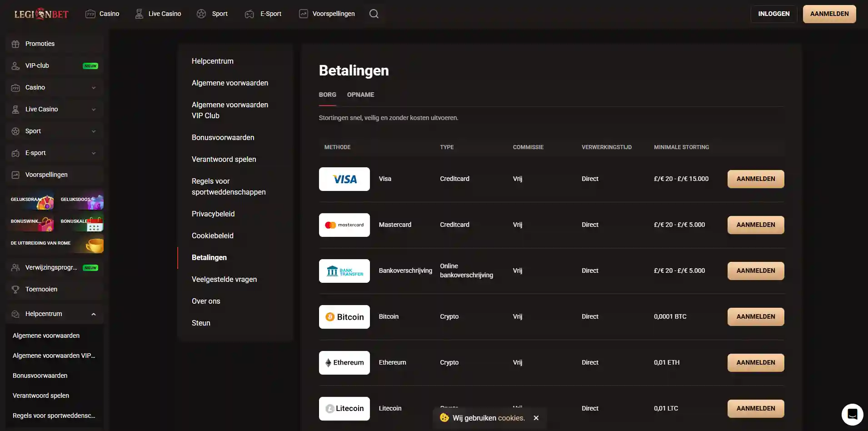Expand the Casino sidebar section

[94, 88]
